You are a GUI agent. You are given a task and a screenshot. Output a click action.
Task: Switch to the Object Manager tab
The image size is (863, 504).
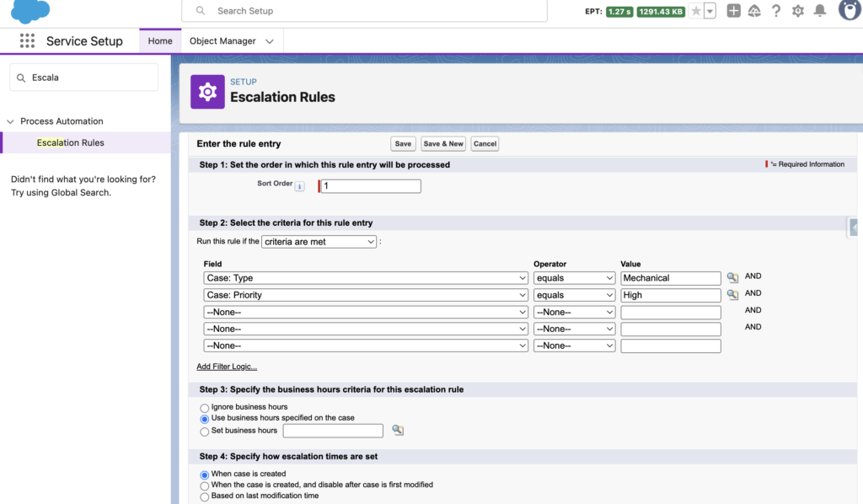(222, 40)
